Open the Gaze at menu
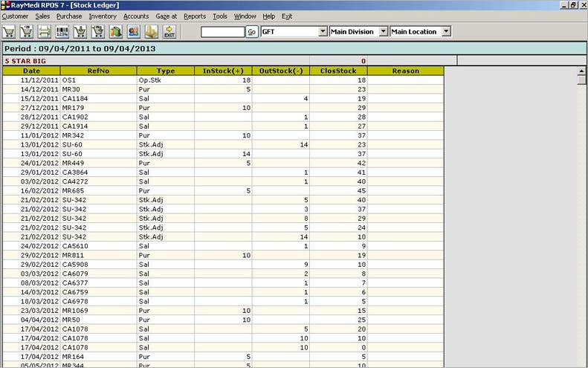Image resolution: width=588 pixels, height=368 pixels. pos(166,16)
